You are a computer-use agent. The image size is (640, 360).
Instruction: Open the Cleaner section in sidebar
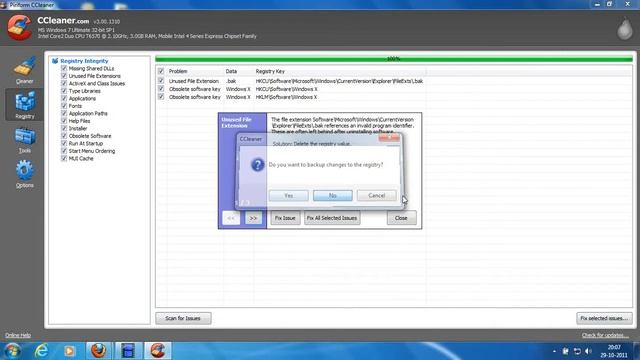24,70
